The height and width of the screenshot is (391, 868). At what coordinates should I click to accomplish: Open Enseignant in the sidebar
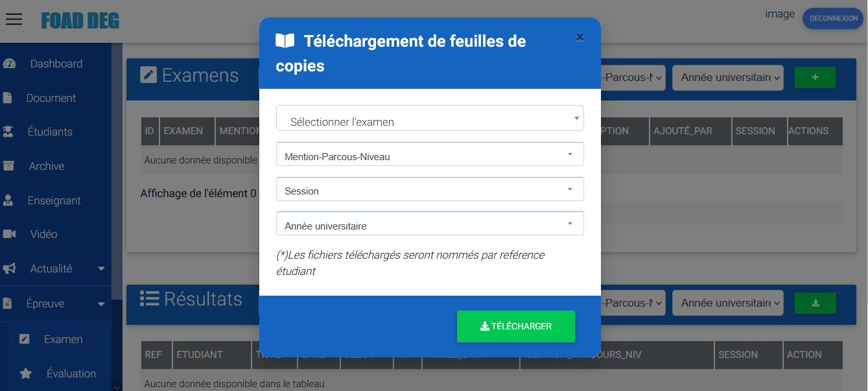coord(54,200)
